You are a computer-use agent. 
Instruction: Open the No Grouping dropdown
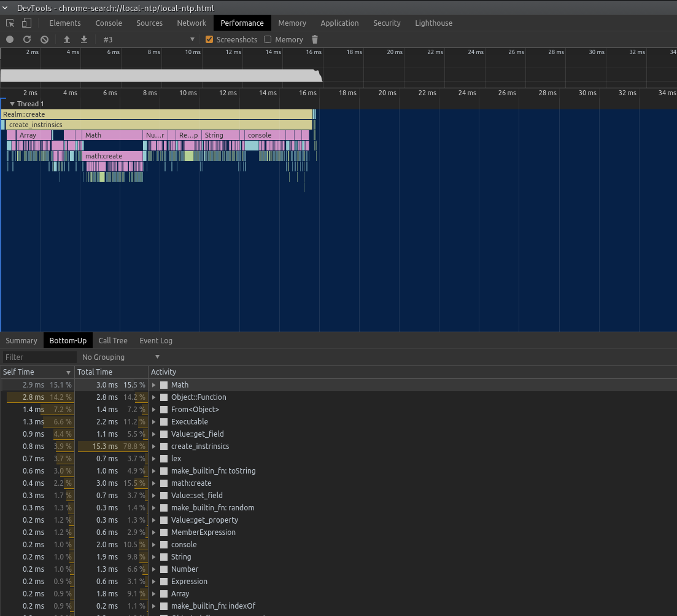121,357
